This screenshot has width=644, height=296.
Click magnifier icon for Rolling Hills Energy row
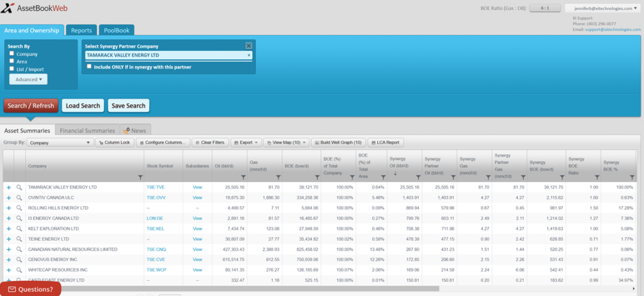19,208
